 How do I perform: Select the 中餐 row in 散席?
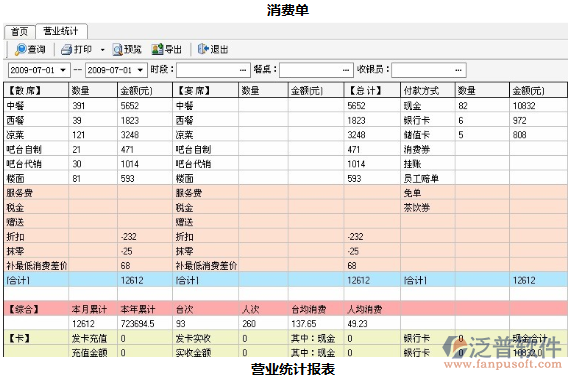[88, 106]
